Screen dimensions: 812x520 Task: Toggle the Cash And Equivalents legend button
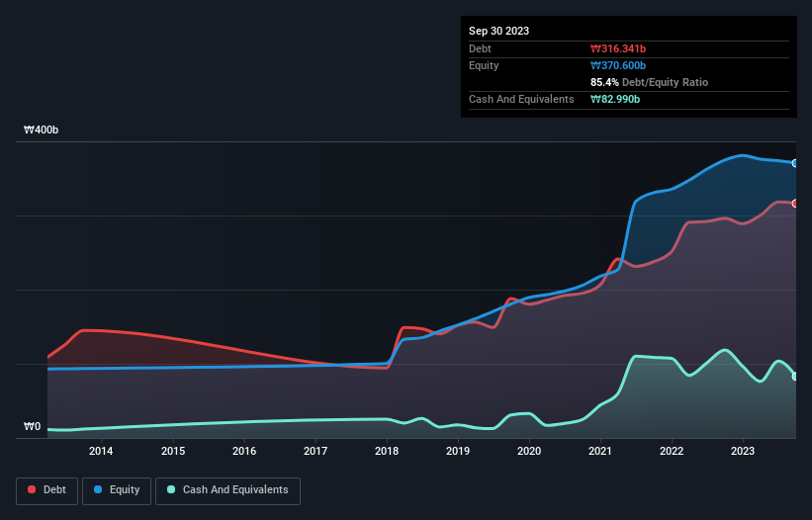[x=227, y=490]
